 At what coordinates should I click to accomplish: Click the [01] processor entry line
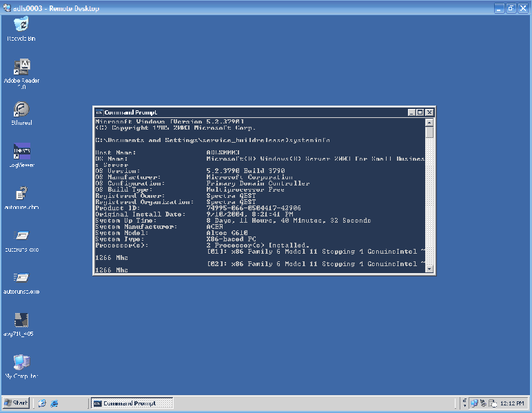point(316,251)
